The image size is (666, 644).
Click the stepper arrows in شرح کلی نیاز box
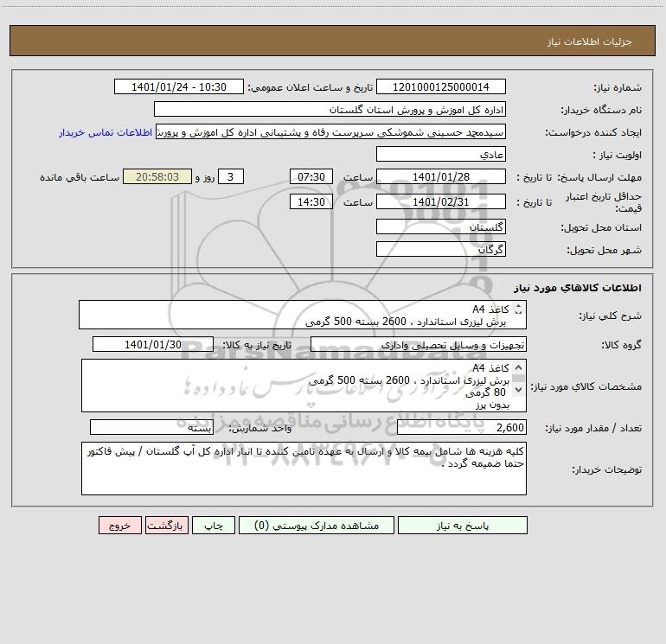coord(518,309)
